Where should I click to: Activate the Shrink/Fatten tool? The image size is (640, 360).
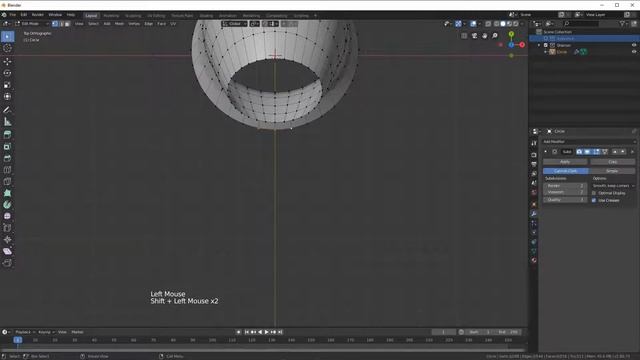pos(7,240)
